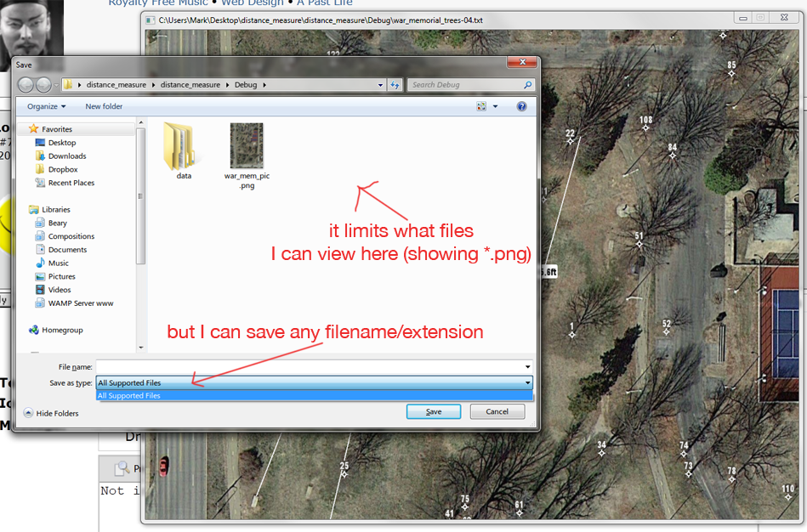This screenshot has height=532, width=807.
Task: Click the search magnifier icon
Action: pyautogui.click(x=527, y=85)
